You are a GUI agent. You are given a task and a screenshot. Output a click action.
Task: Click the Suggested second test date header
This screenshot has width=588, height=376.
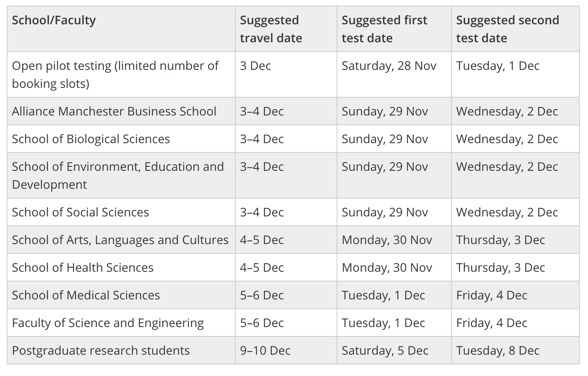[x=508, y=29]
